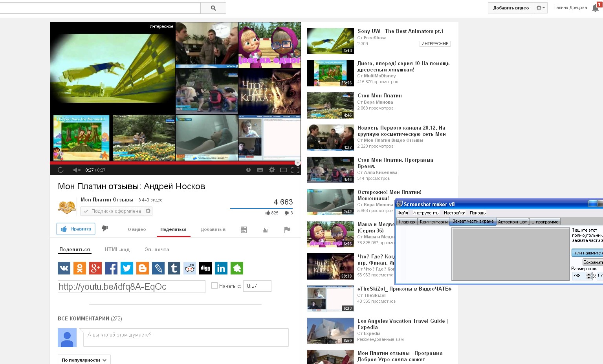
Task: Click the TheSkiZol Приколы в ВидеоЧАТЕ title
Action: point(404,289)
